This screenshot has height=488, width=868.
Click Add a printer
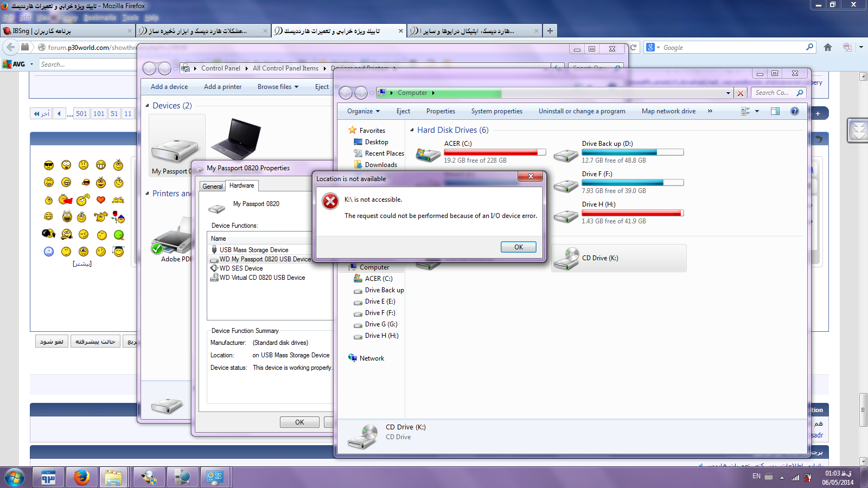tap(222, 87)
